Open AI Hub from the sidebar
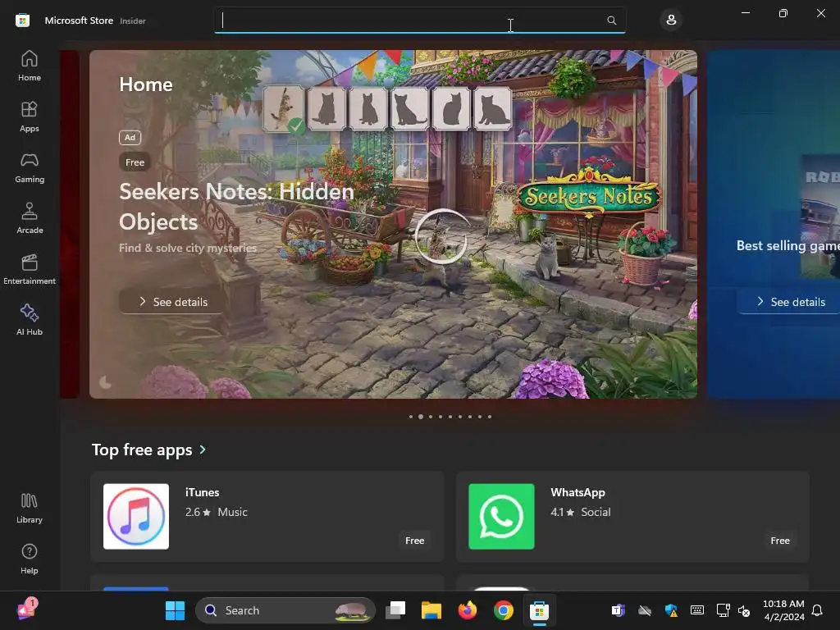Image resolution: width=840 pixels, height=630 pixels. pos(30,321)
